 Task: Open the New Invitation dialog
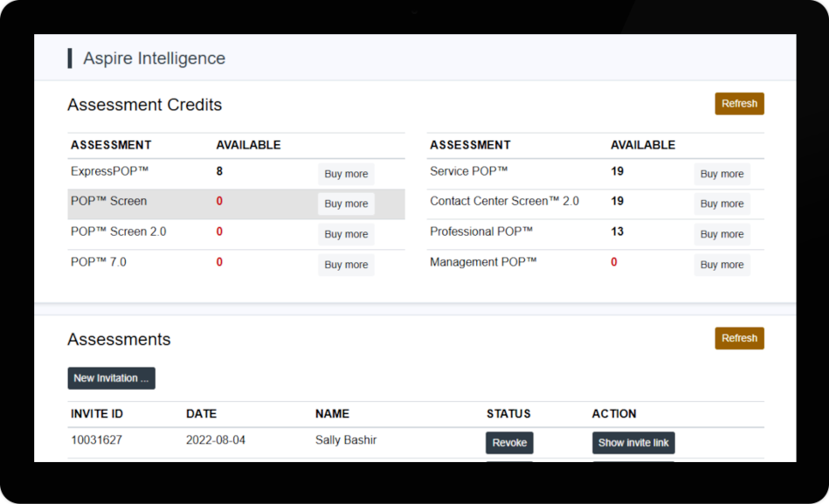[111, 378]
